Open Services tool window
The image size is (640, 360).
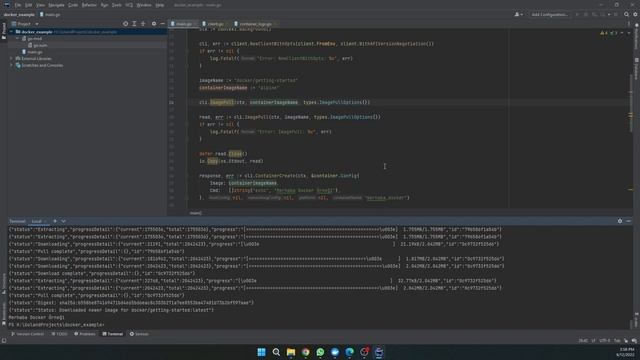(139, 334)
